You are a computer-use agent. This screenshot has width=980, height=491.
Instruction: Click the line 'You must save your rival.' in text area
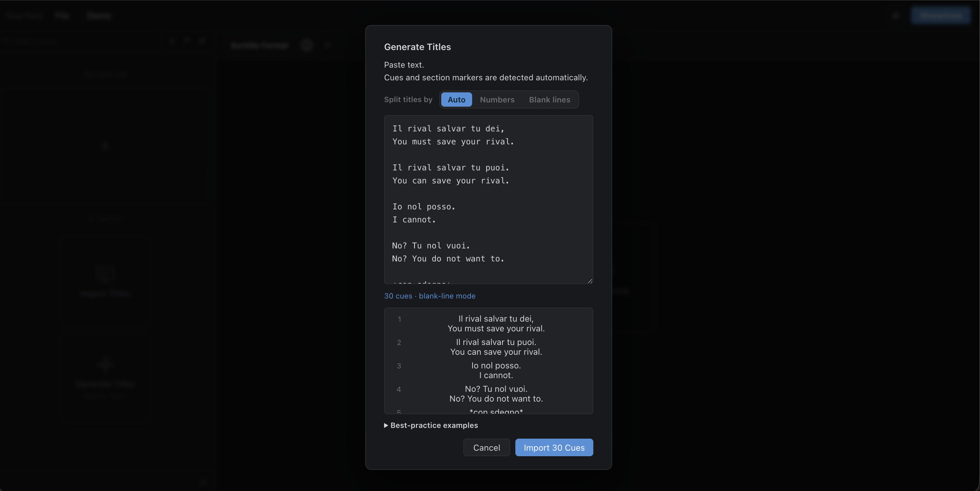point(453,141)
